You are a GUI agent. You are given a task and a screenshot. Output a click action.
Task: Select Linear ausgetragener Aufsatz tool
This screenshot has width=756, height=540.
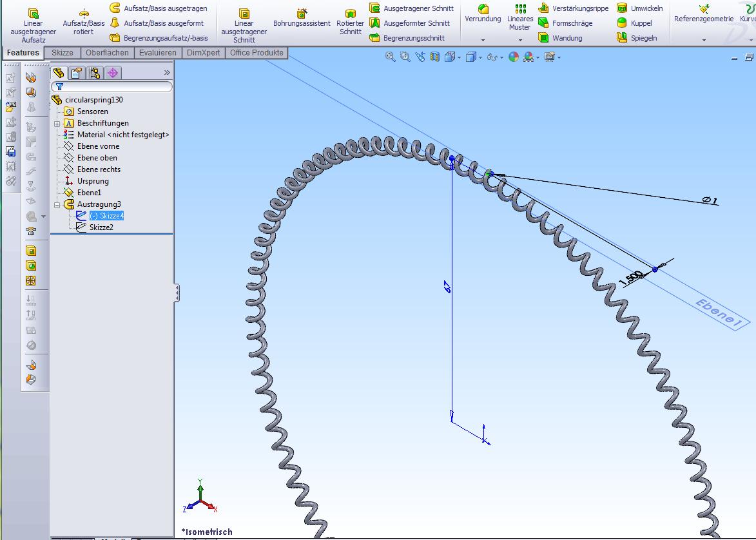(34, 25)
